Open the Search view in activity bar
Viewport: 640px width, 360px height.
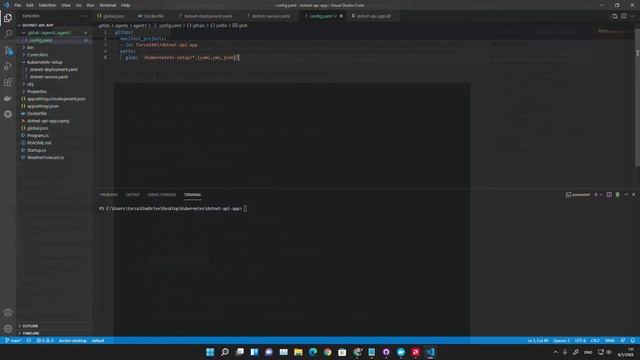coord(8,34)
